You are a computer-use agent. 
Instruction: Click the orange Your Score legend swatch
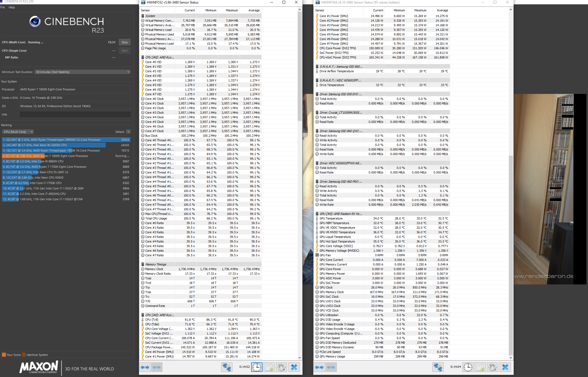click(4, 355)
